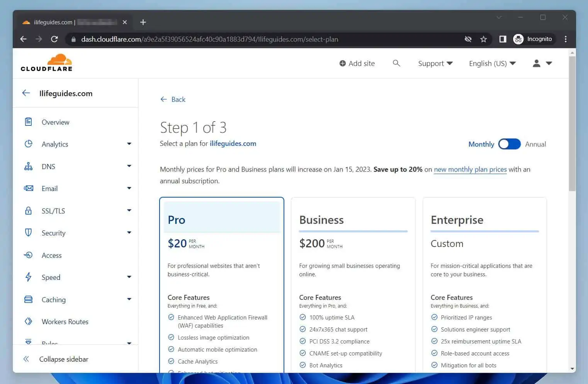The width and height of the screenshot is (588, 384).
Task: Open a new browser tab
Action: click(x=143, y=22)
